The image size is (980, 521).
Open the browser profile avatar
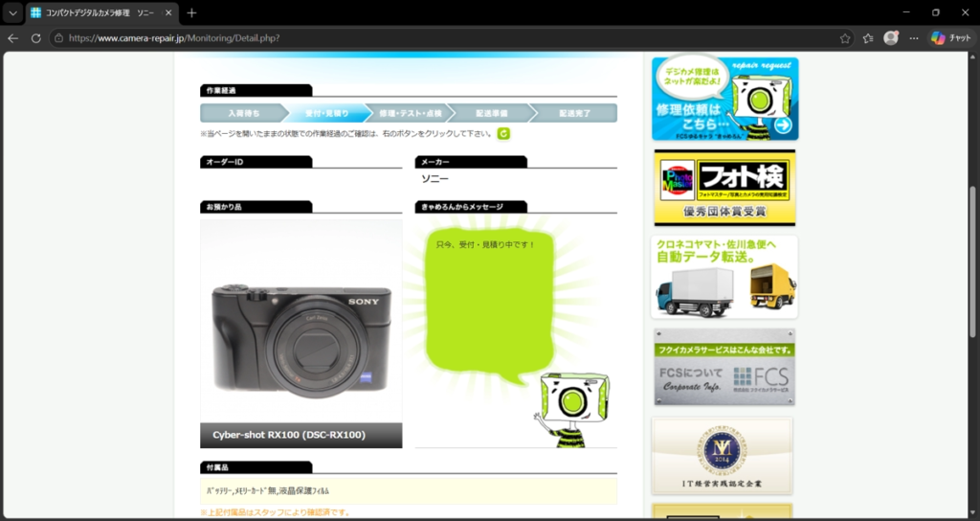point(891,38)
